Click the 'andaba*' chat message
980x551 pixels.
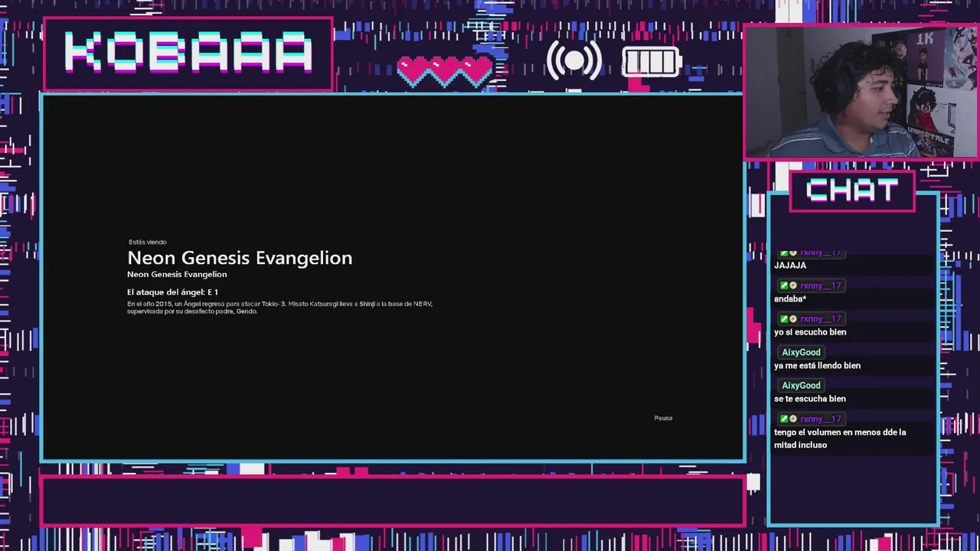point(790,299)
